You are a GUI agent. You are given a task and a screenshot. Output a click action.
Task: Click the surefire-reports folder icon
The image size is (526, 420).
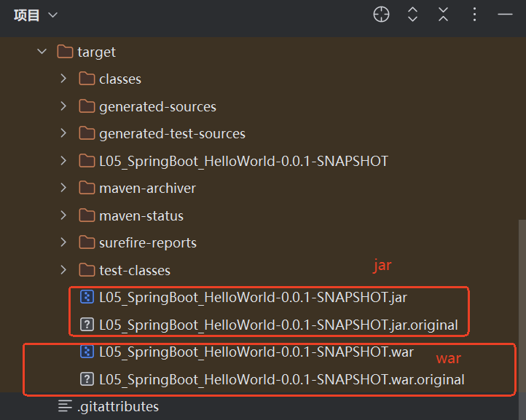click(87, 242)
